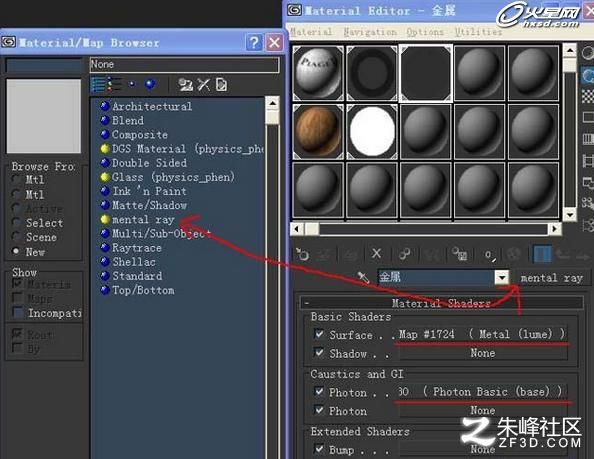Open the Utilities menu
The height and width of the screenshot is (459, 594).
click(x=478, y=32)
